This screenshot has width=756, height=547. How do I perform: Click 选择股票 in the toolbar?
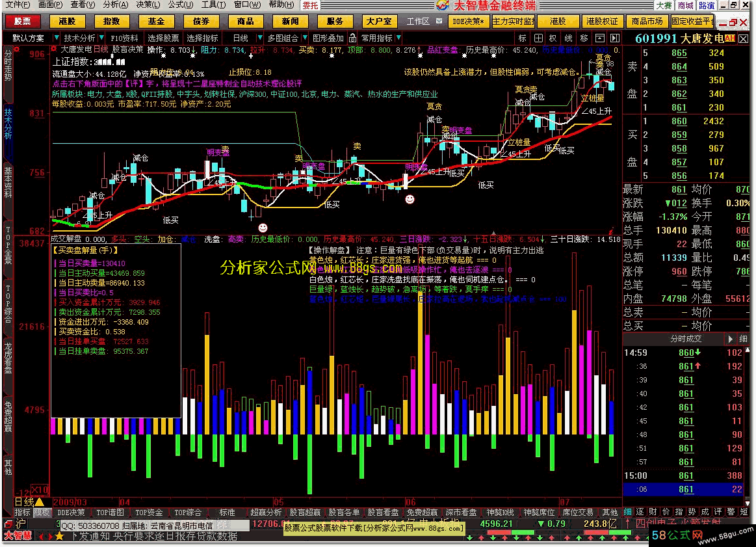(163, 38)
